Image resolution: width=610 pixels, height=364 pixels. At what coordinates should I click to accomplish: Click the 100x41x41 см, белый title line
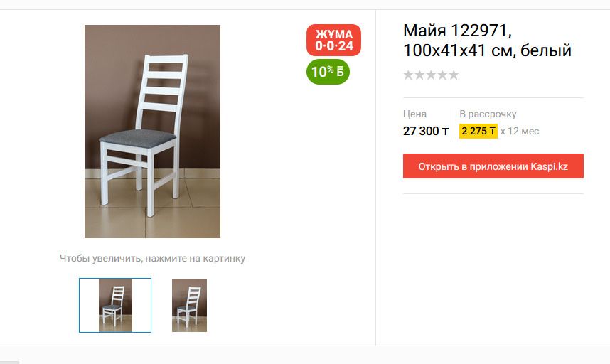pos(487,50)
